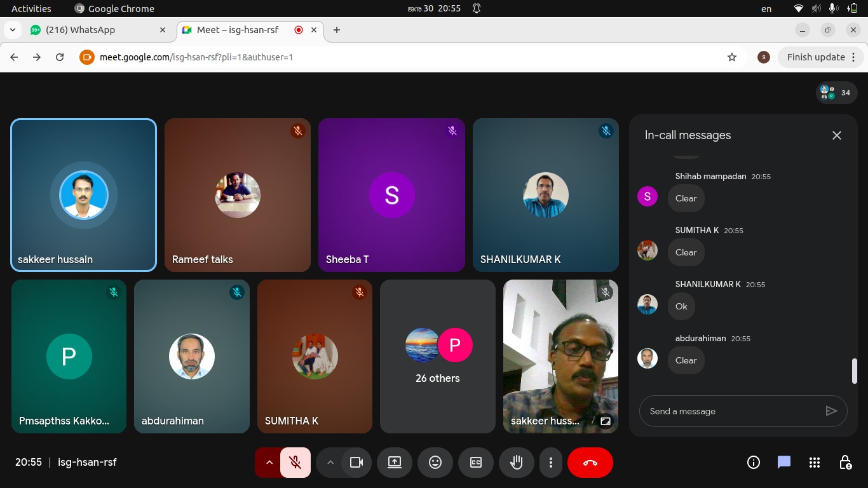Start presenting your screen
The width and height of the screenshot is (868, 488).
coord(395,463)
